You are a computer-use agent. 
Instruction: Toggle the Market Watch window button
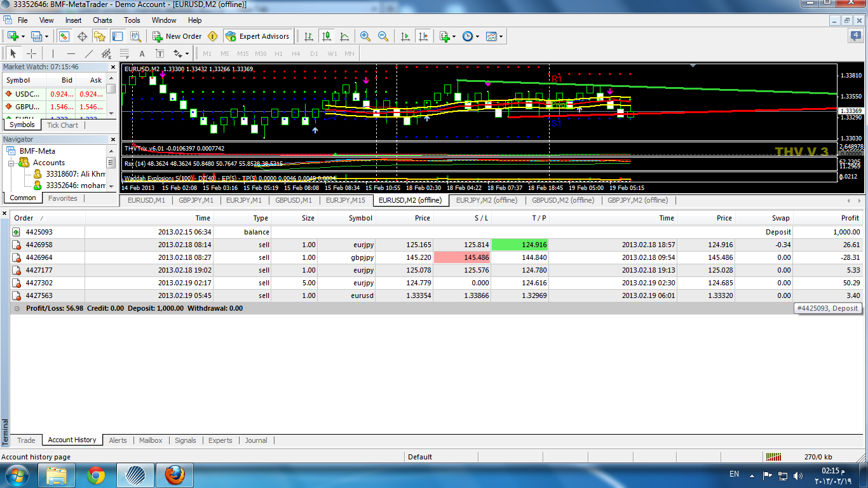(64, 36)
